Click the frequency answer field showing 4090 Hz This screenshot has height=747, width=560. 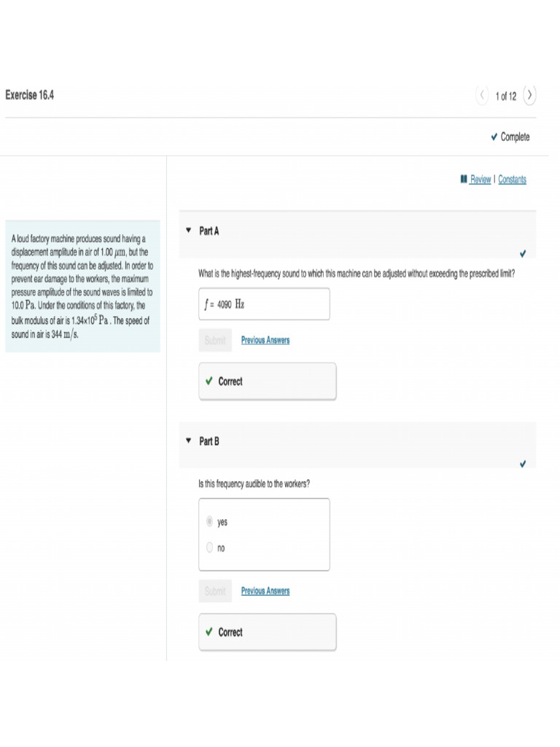click(x=264, y=304)
